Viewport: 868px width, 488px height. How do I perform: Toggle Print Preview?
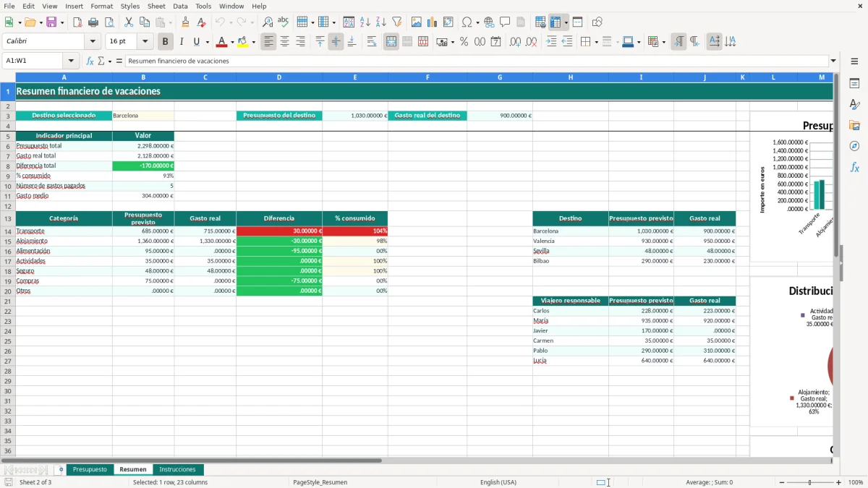coord(109,22)
